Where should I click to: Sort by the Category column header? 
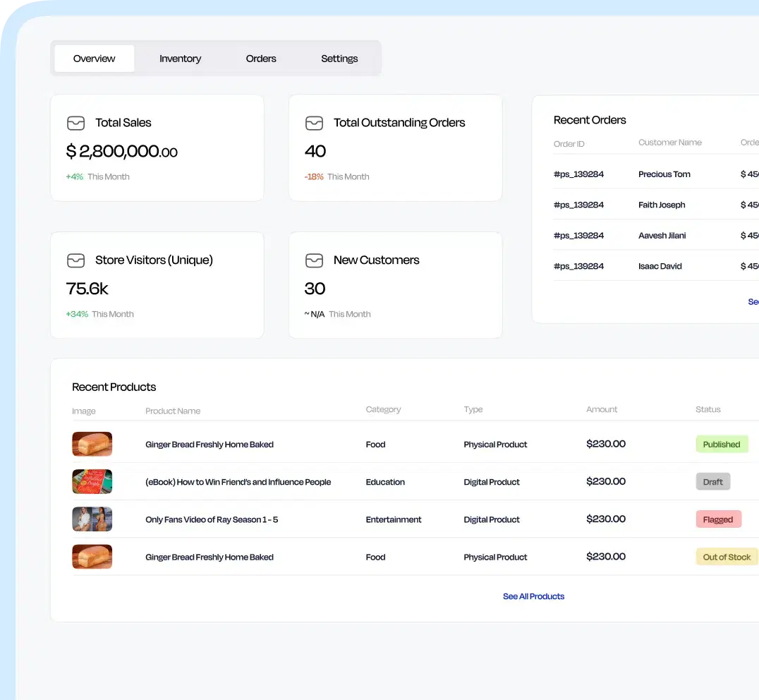[x=383, y=409]
